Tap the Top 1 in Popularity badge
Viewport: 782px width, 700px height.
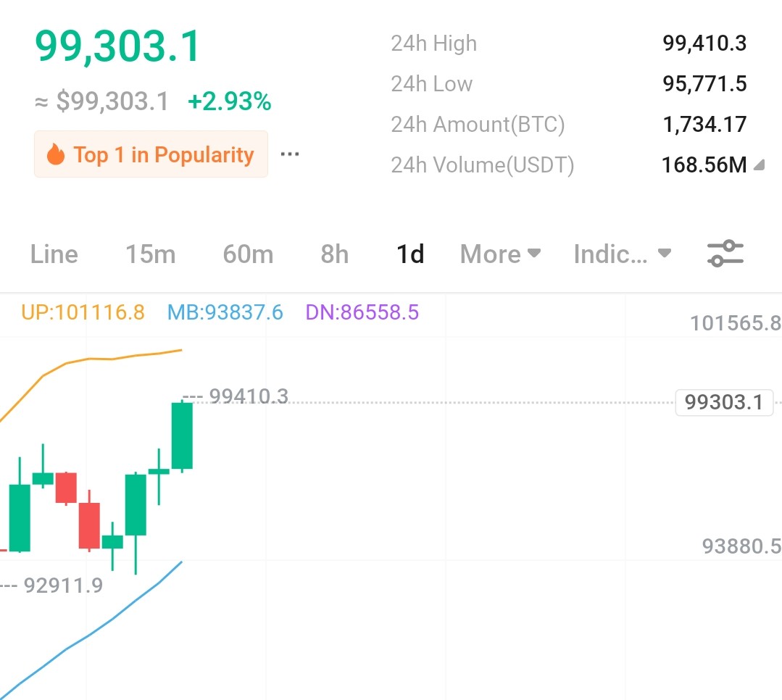click(151, 154)
